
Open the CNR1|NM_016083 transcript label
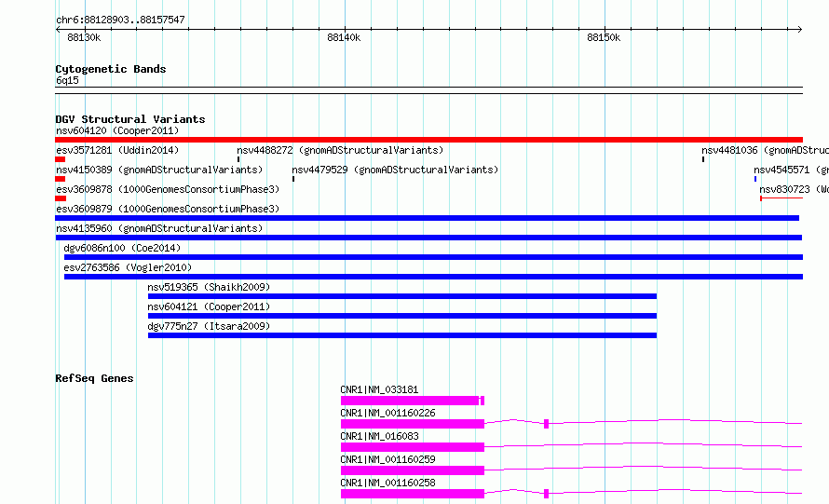coord(379,436)
